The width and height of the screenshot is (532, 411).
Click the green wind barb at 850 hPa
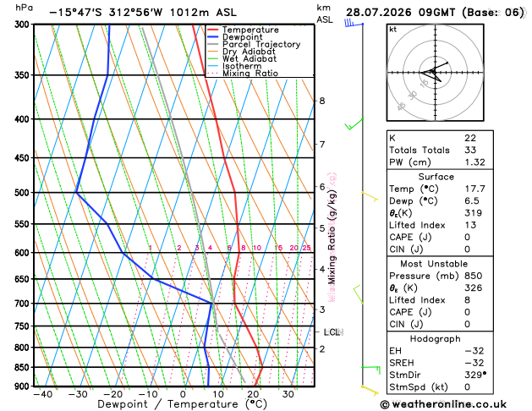tap(370, 370)
